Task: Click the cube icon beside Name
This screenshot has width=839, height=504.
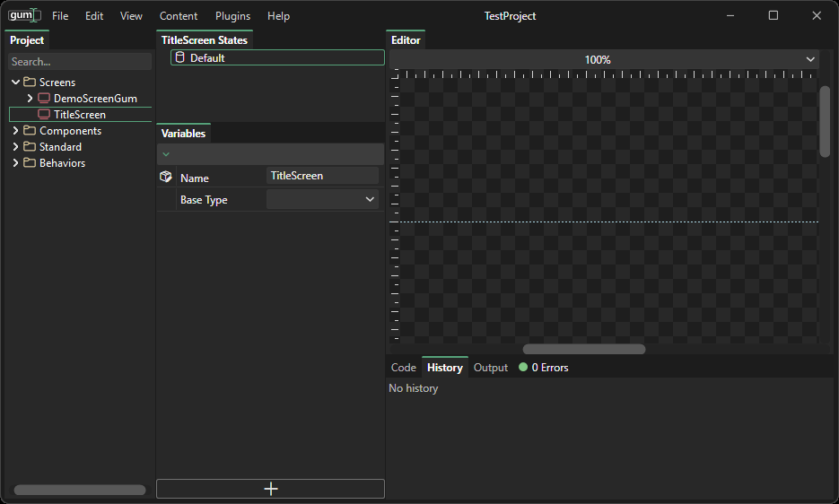Action: click(x=166, y=177)
